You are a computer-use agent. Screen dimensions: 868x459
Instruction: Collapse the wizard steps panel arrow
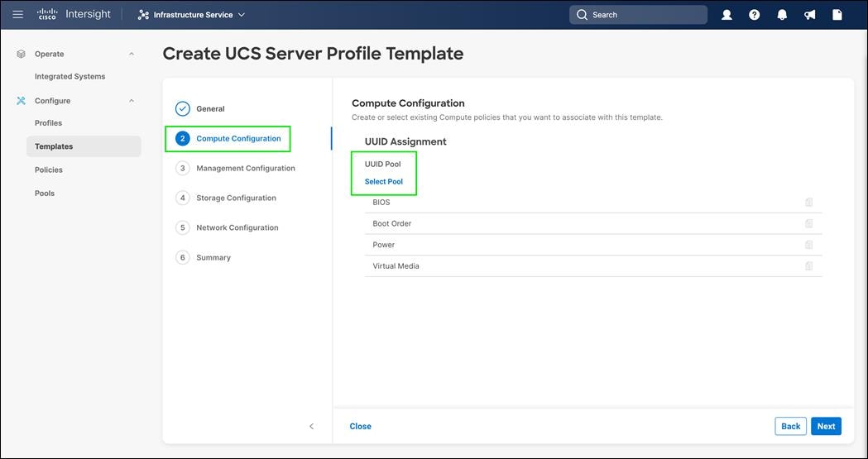tap(311, 427)
